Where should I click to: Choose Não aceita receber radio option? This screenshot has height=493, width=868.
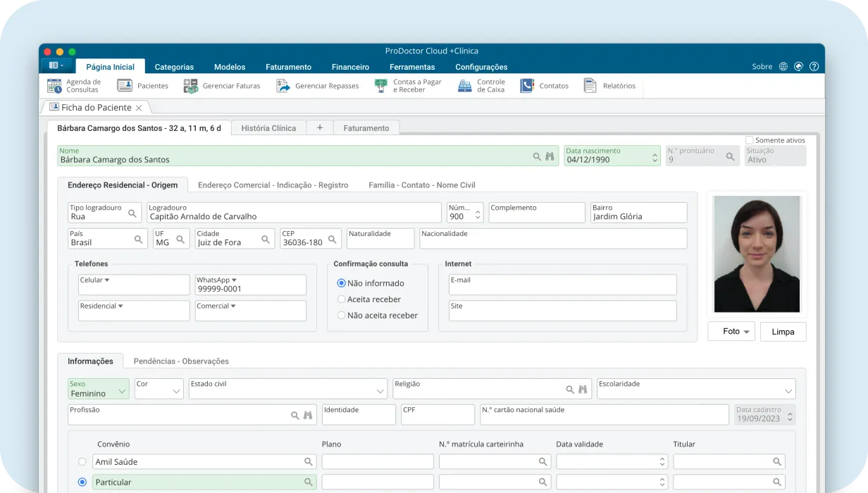click(x=342, y=316)
